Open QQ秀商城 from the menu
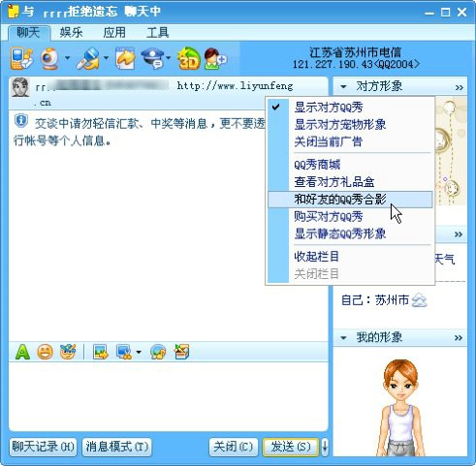The height and width of the screenshot is (466, 476). 350,165
